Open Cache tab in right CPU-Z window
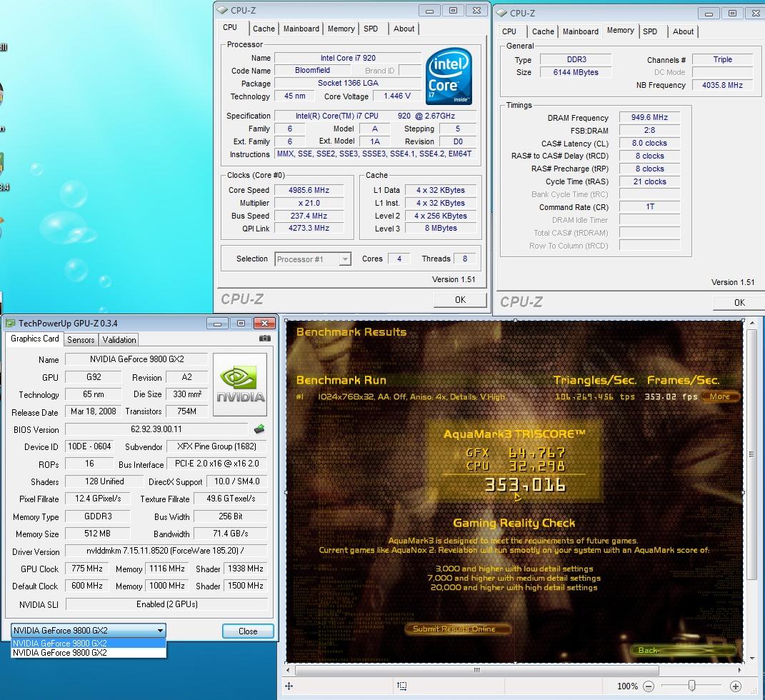This screenshot has width=765, height=700. (543, 31)
